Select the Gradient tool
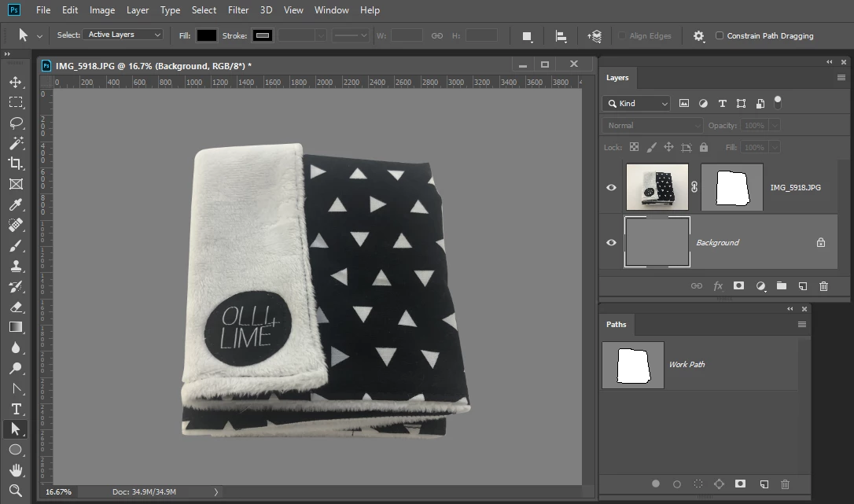 click(16, 327)
